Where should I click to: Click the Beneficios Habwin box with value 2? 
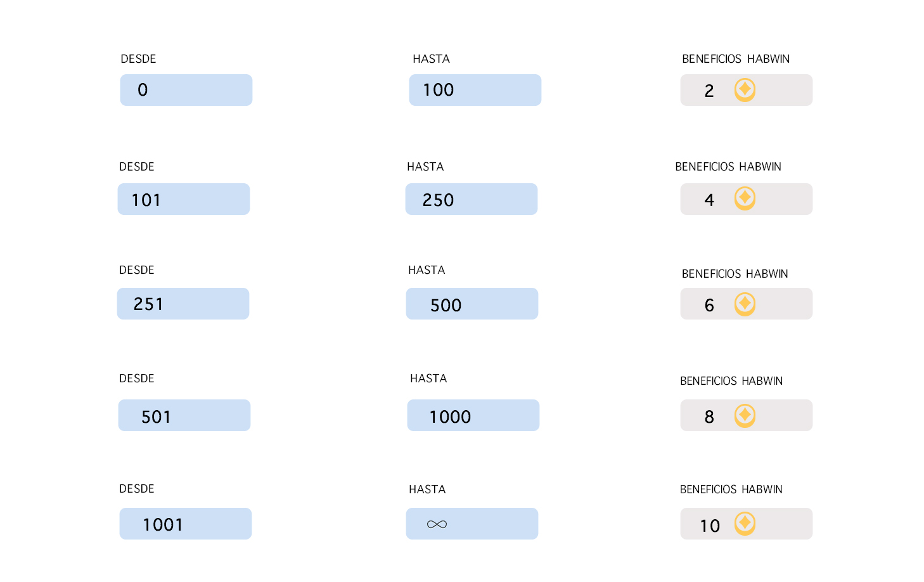(x=747, y=90)
